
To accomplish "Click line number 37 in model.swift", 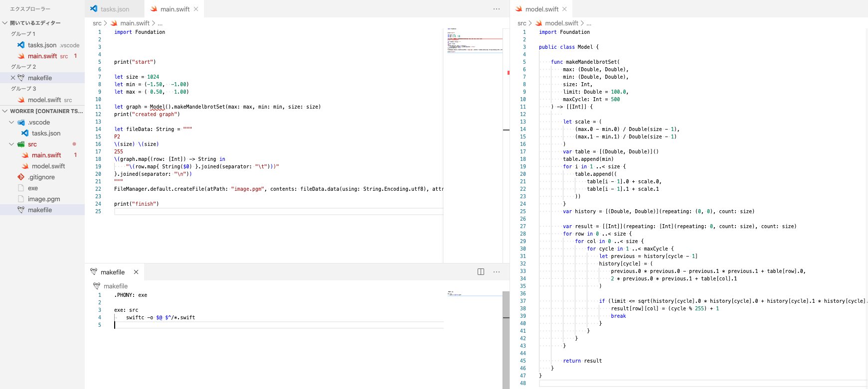I will pyautogui.click(x=523, y=301).
